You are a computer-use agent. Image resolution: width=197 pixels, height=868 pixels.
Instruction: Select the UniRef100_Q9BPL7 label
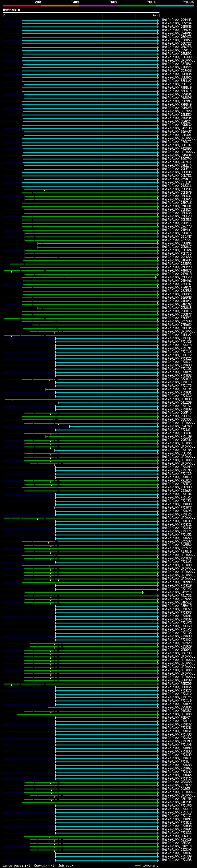[177, 223]
